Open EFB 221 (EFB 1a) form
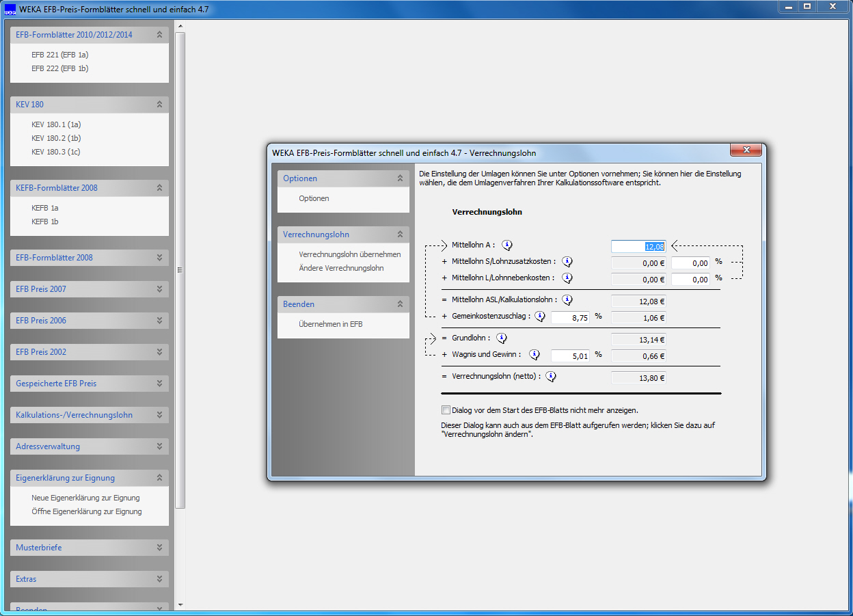The width and height of the screenshot is (853, 616). coord(60,55)
